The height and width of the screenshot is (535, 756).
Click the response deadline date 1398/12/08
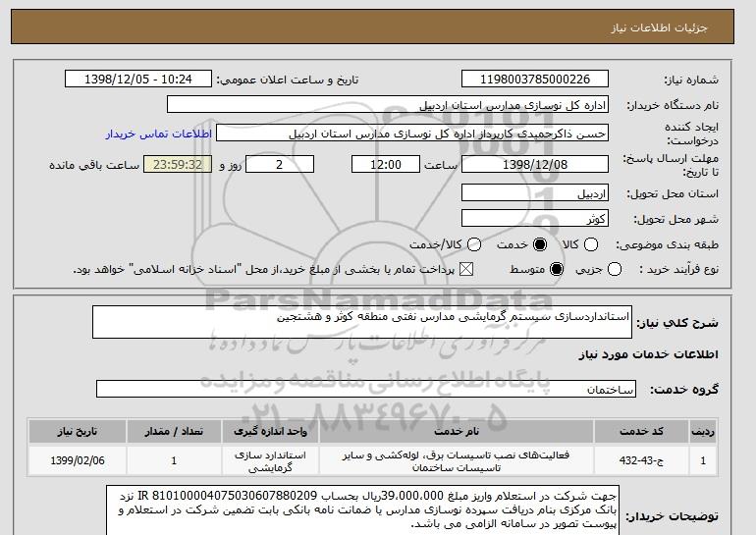pos(535,164)
